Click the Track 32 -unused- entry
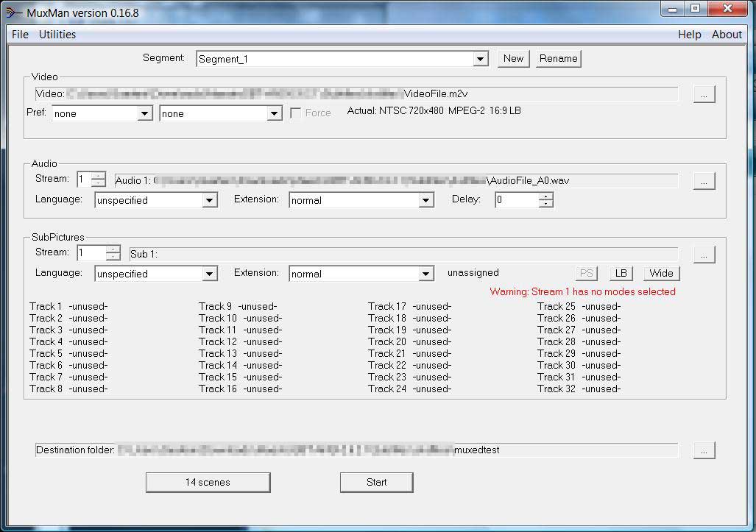The image size is (756, 532). point(579,389)
